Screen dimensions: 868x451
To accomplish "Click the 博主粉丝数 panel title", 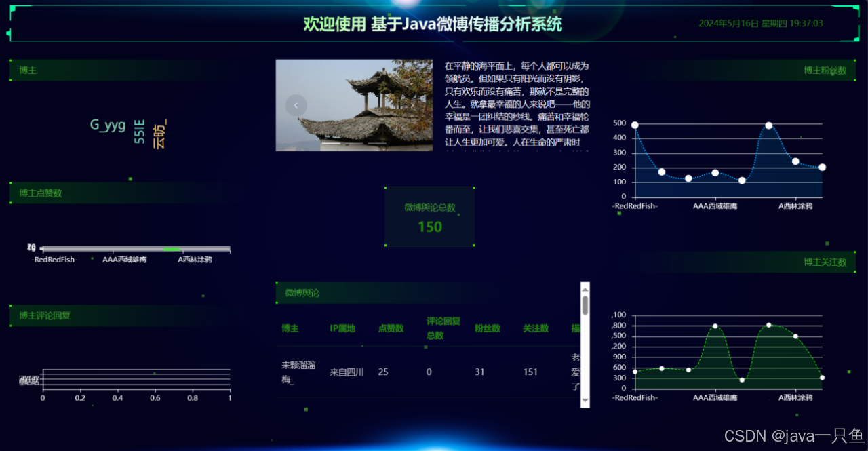I will tap(825, 71).
